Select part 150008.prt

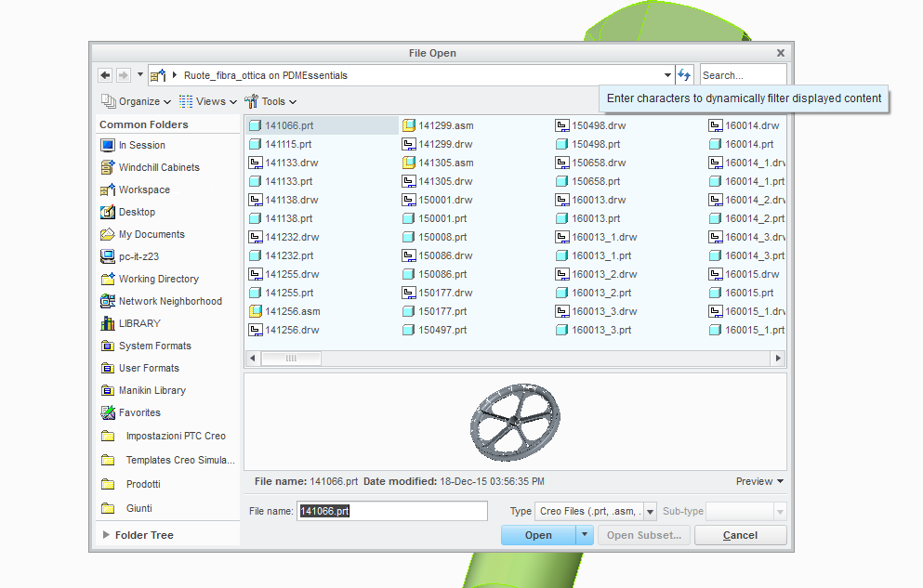click(434, 237)
